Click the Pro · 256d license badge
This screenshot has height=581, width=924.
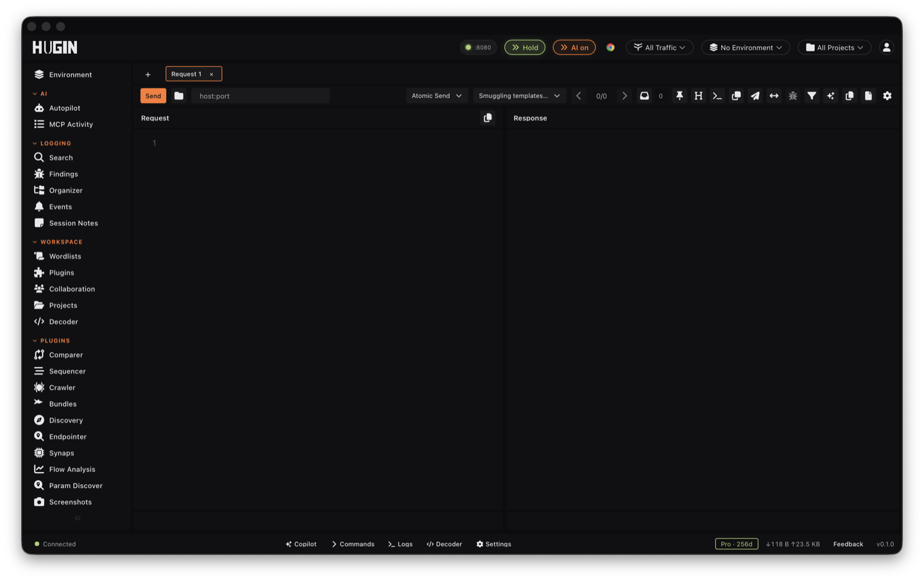coord(737,544)
